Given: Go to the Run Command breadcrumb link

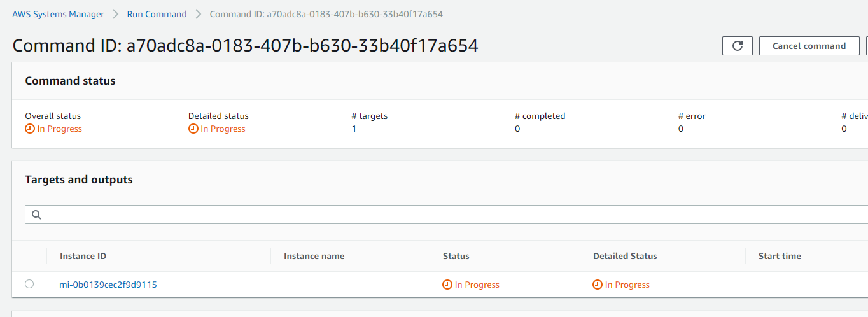Looking at the screenshot, I should tap(157, 14).
